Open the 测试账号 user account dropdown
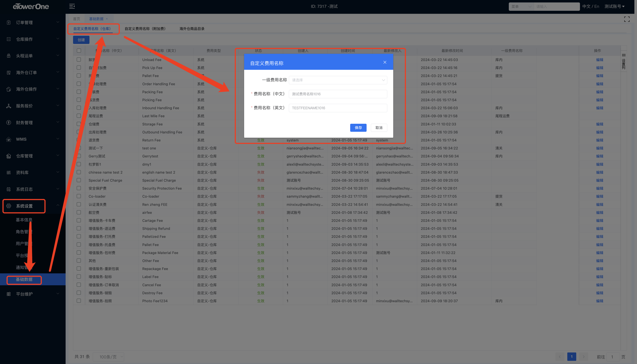Image resolution: width=637 pixels, height=364 pixels. [614, 7]
